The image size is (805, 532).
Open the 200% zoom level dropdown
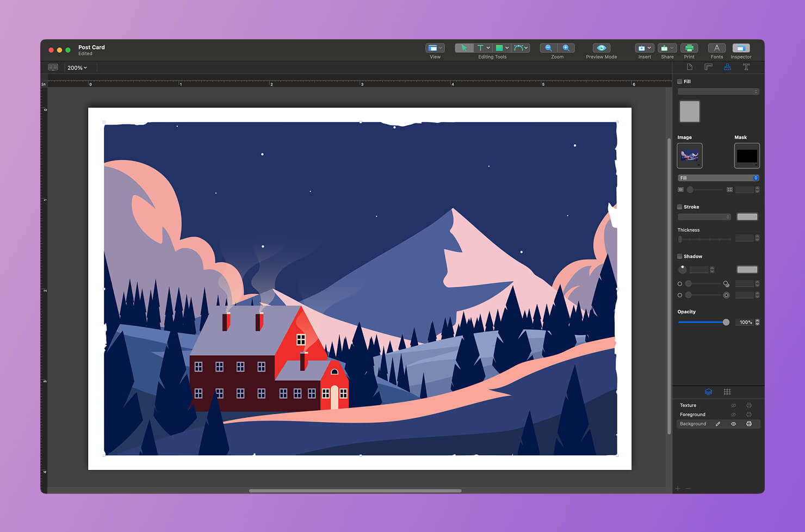pos(77,67)
